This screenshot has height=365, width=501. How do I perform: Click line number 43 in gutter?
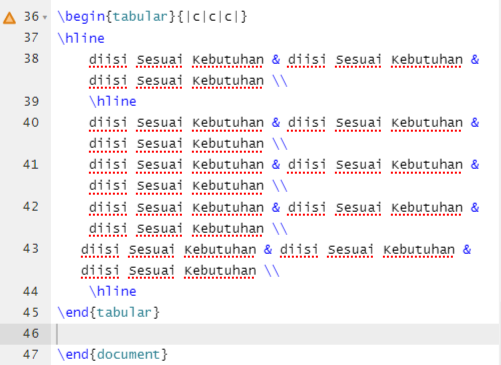click(31, 248)
